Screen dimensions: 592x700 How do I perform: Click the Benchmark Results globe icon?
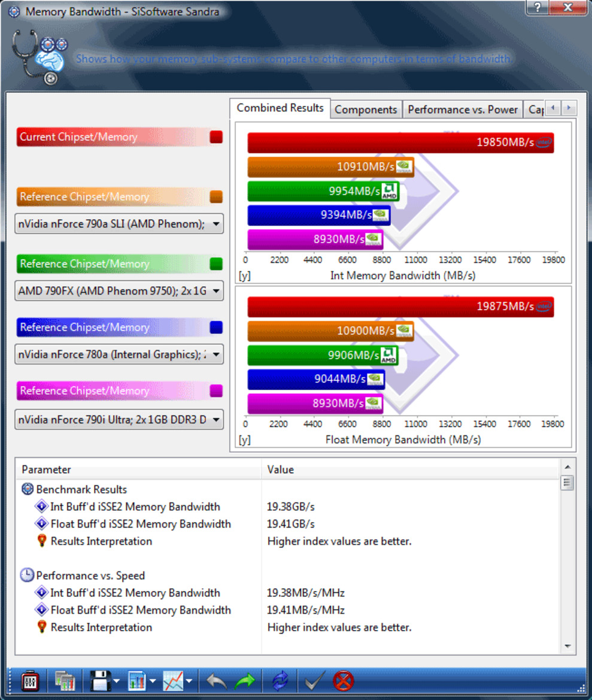pos(27,489)
